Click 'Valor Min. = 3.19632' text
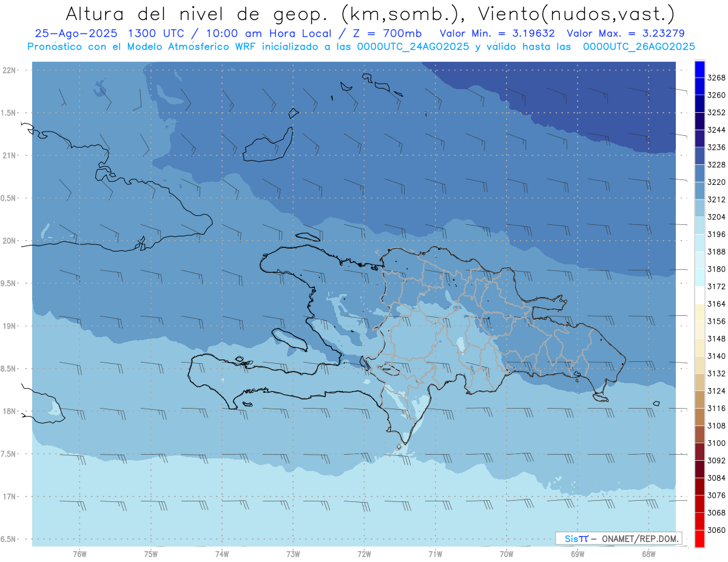This screenshot has height=562, width=728. pyautogui.click(x=499, y=33)
